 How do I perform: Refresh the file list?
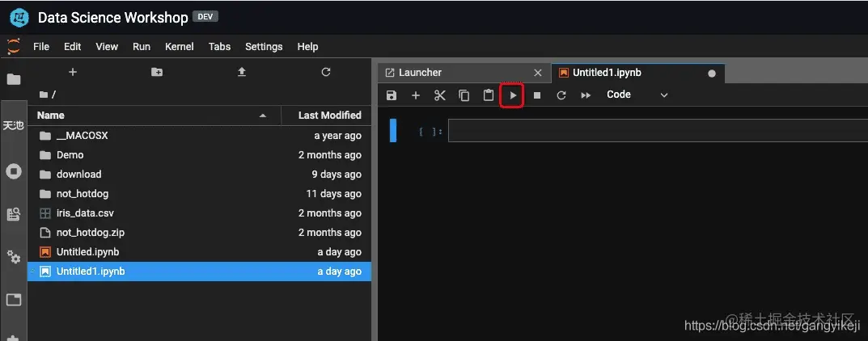326,72
